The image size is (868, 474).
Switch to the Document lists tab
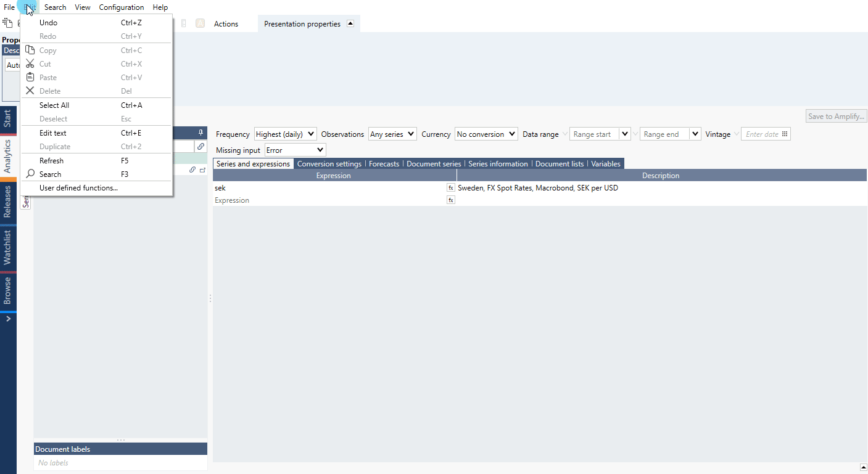coord(560,164)
